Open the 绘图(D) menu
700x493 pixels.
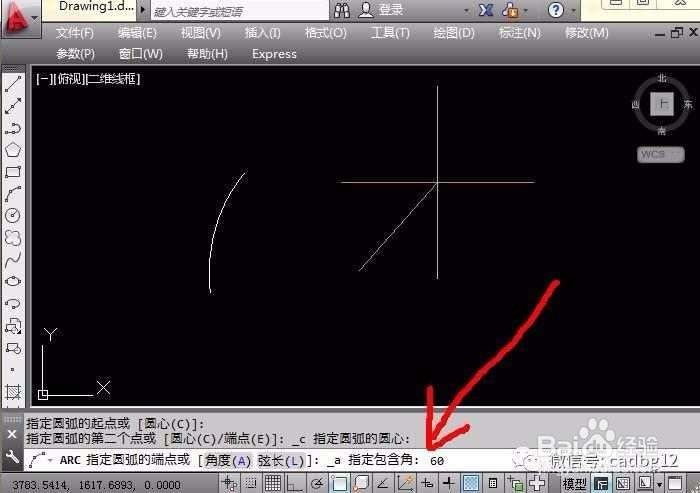point(454,33)
